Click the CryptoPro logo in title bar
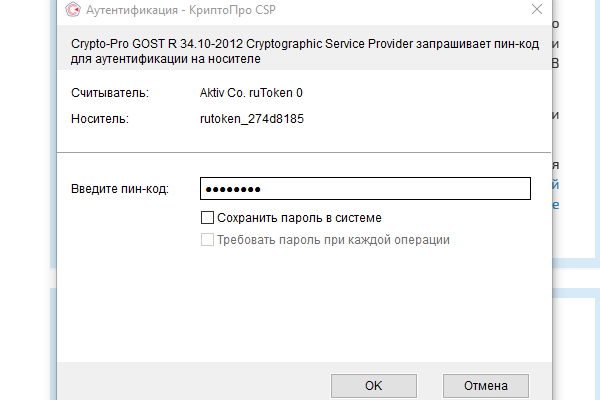Viewport: 600px width, 400px height. coord(73,10)
